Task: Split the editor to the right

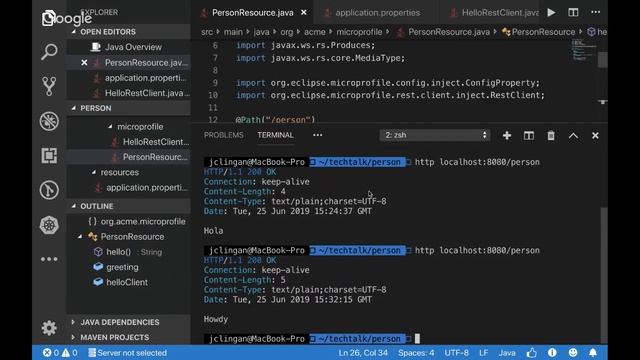Action: [x=573, y=12]
